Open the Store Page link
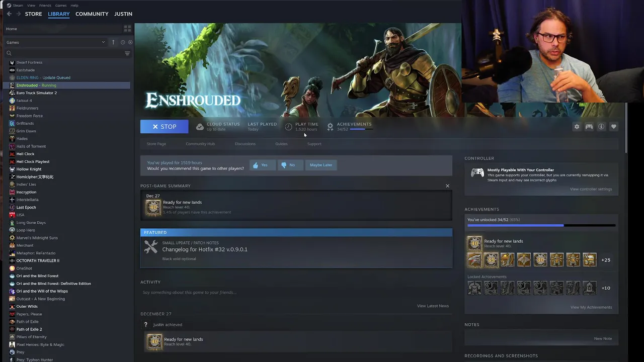644x362 pixels. [156, 144]
